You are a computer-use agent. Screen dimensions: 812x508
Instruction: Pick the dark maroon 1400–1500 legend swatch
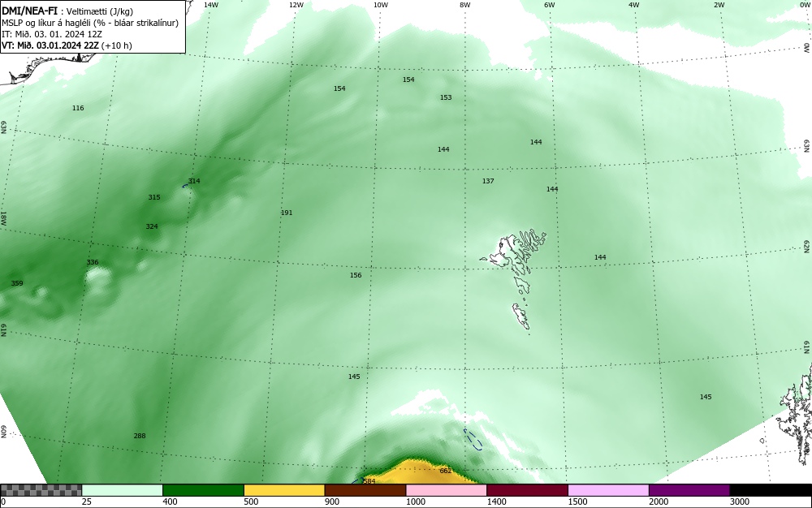(527, 490)
